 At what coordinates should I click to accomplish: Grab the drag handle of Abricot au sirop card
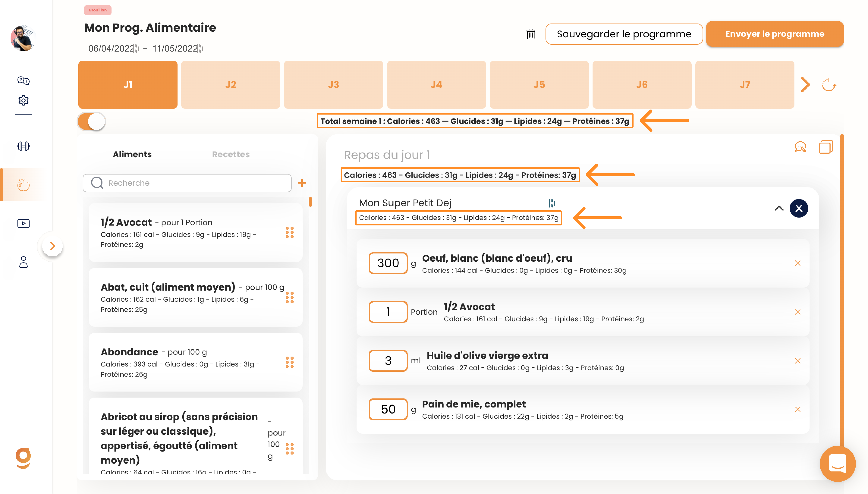289,449
